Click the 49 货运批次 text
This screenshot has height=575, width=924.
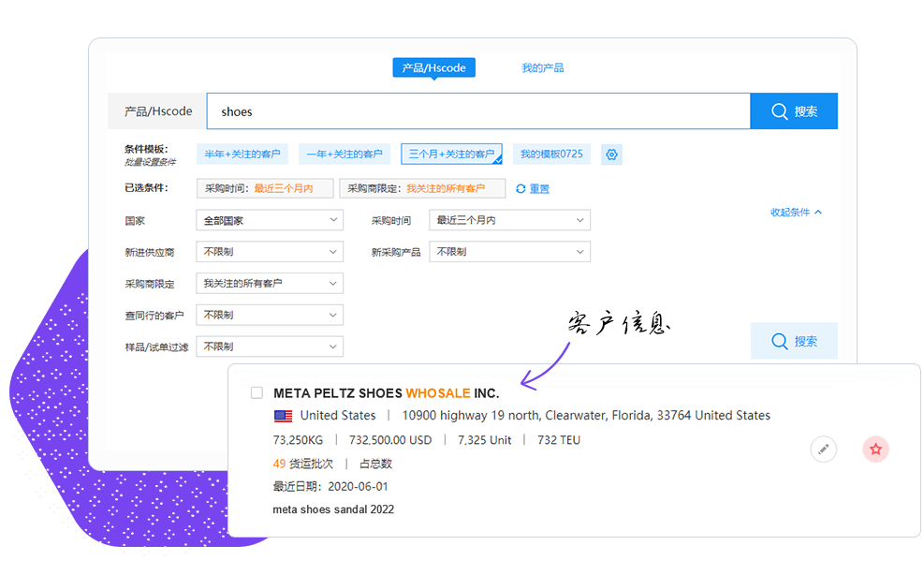point(303,464)
